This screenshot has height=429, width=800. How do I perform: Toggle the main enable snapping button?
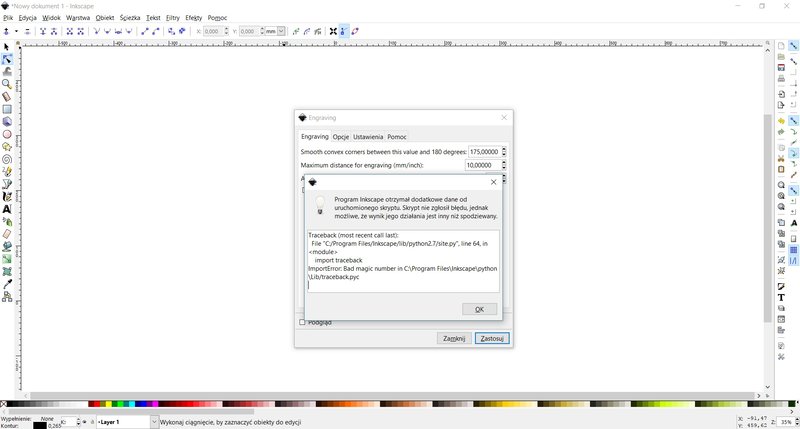pos(793,46)
